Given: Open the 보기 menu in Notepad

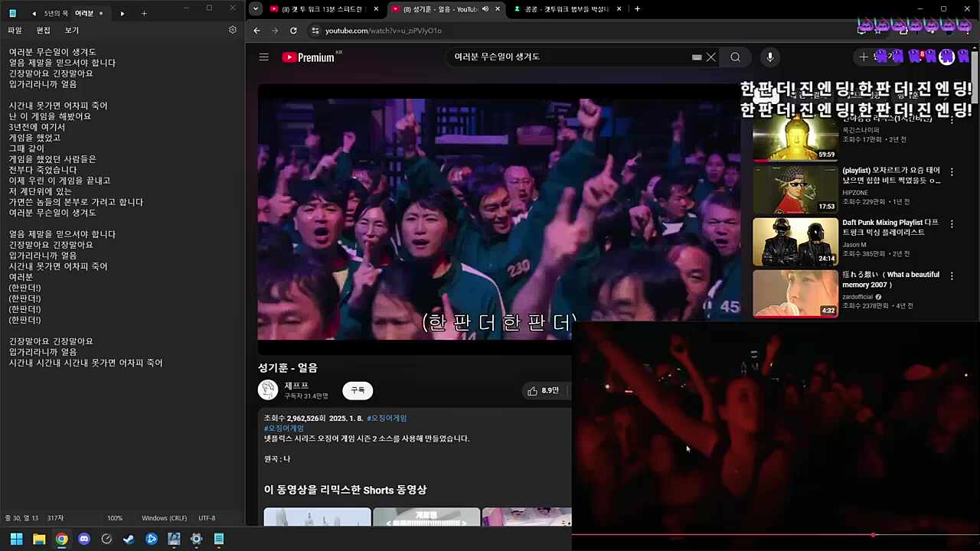Looking at the screenshot, I should 71,30.
